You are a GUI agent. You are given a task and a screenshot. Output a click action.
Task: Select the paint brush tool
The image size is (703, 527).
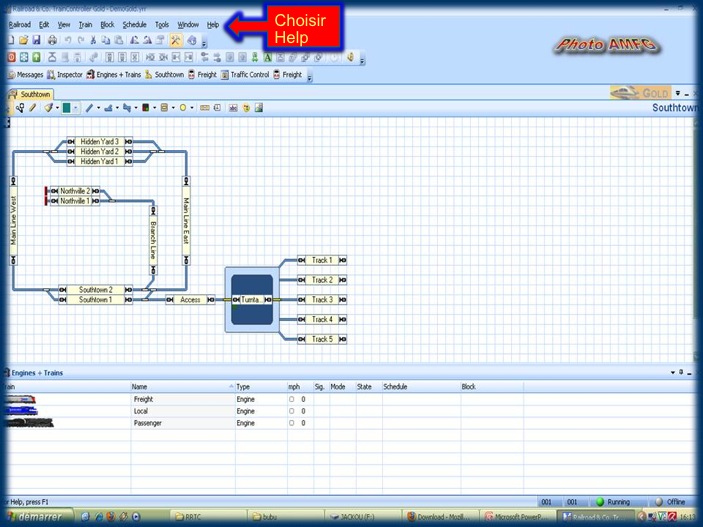coord(48,108)
